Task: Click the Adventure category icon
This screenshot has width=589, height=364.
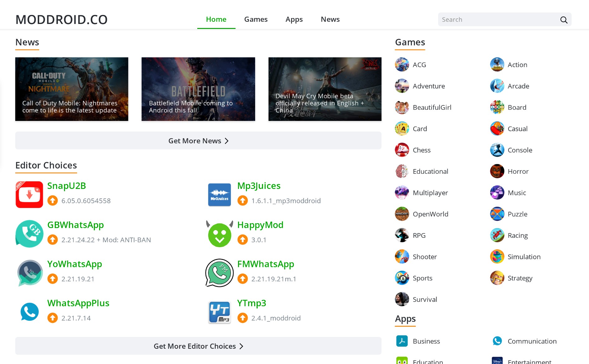Action: coord(402,86)
